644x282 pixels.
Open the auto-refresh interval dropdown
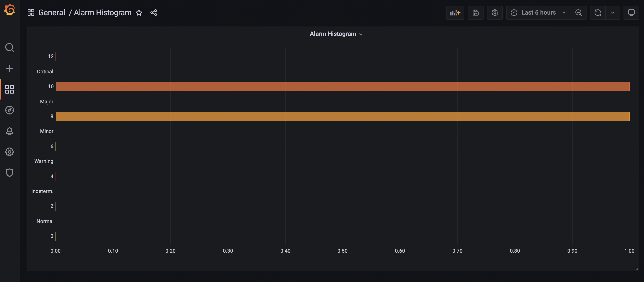click(613, 12)
